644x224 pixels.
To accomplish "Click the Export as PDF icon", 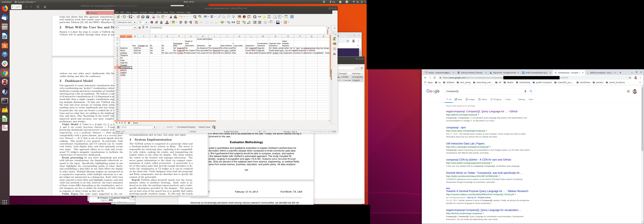I will (138, 17).
